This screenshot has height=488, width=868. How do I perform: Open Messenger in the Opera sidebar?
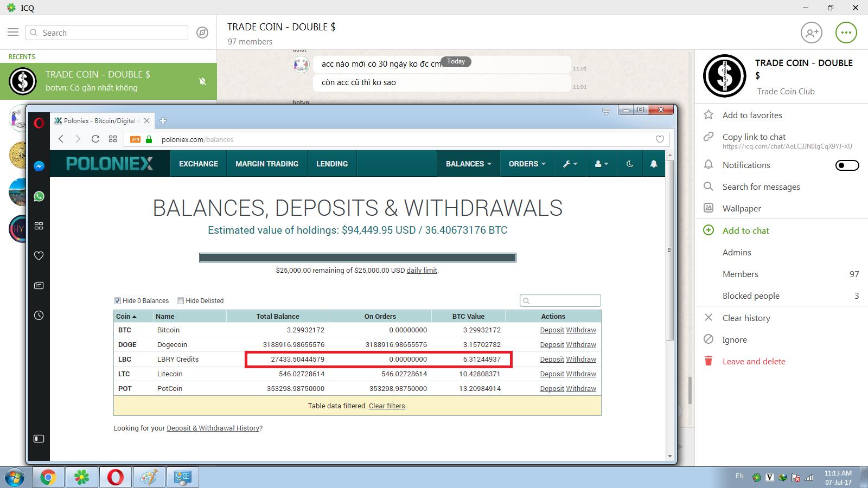pyautogui.click(x=39, y=166)
